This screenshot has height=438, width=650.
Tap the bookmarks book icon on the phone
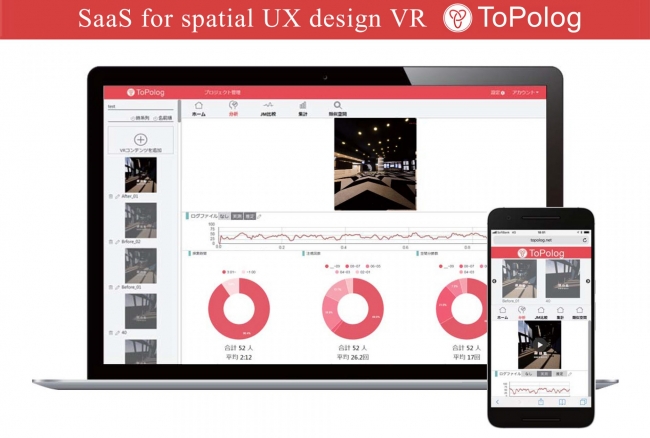562,402
